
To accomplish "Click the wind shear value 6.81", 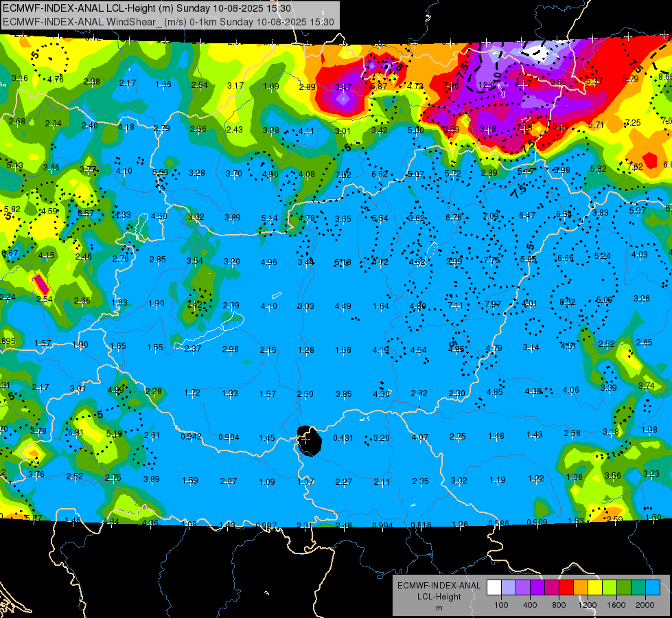I will pos(76,433).
